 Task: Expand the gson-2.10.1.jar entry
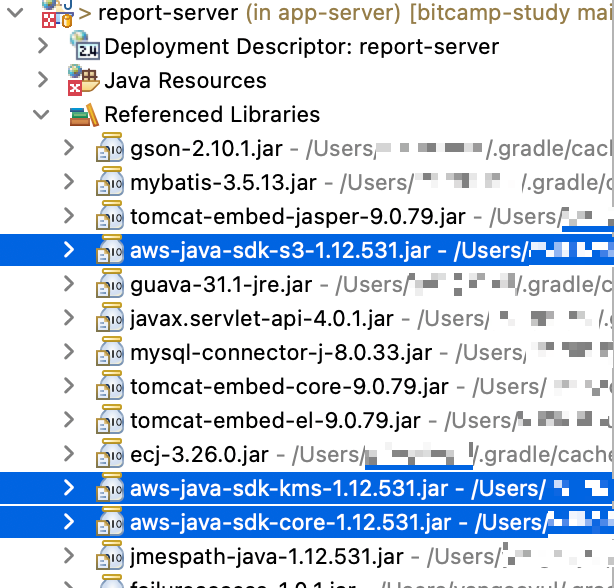click(x=69, y=148)
